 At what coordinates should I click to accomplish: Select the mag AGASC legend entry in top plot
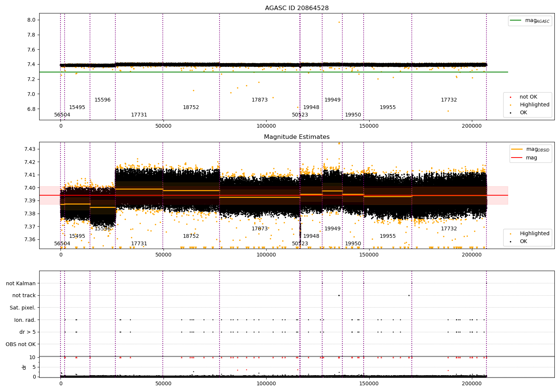coord(530,21)
